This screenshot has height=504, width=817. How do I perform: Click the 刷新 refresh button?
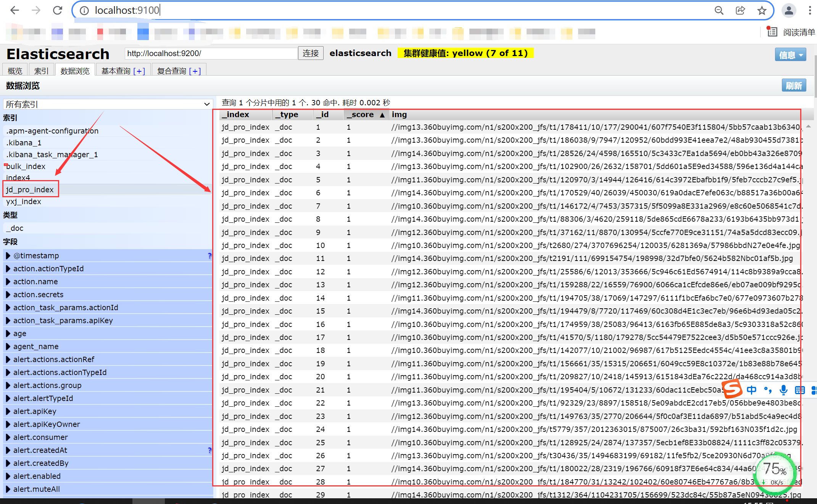[794, 85]
